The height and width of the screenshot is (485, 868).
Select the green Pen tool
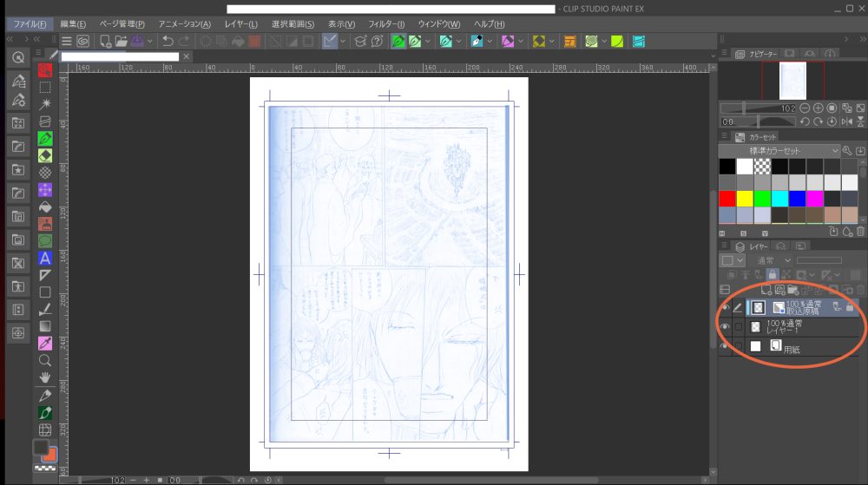pyautogui.click(x=45, y=139)
